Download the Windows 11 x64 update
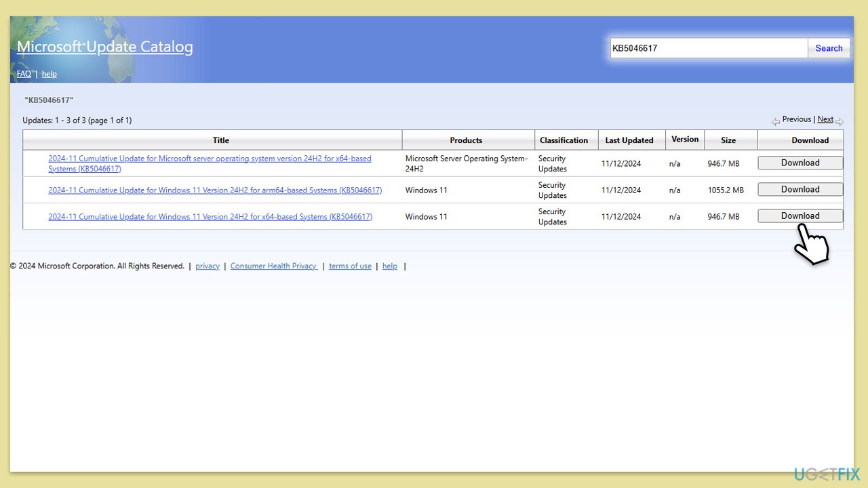The image size is (868, 488). tap(800, 216)
